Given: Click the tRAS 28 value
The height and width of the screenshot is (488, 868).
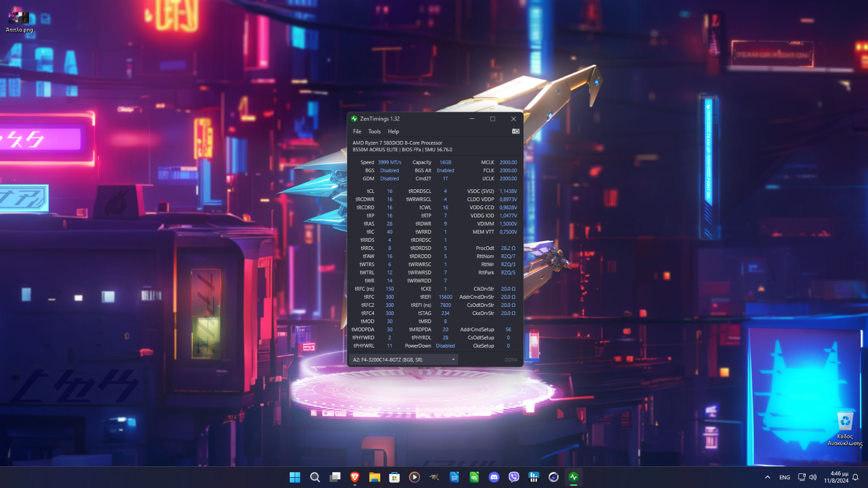Looking at the screenshot, I should [390, 223].
